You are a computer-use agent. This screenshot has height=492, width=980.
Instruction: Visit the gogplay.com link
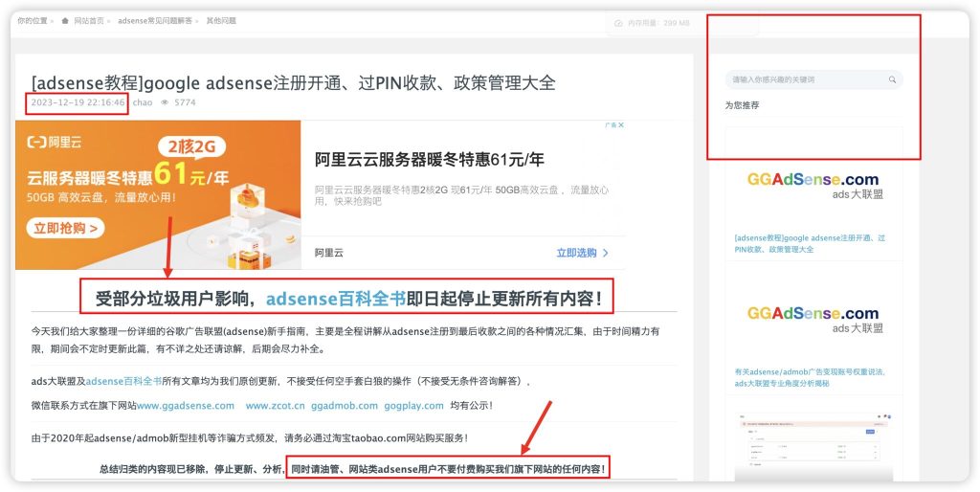413,406
